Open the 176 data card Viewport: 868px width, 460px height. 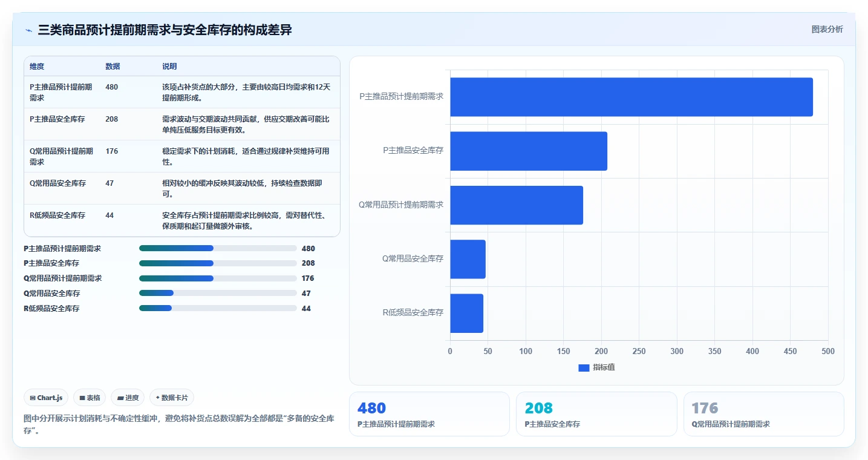click(764, 414)
